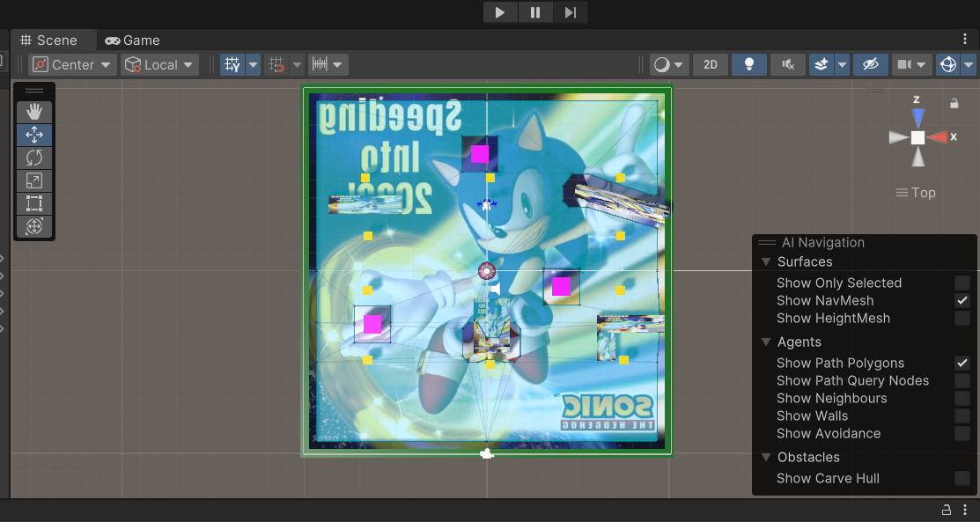Switch to the Scene tab
The height and width of the screenshot is (522, 980).
click(48, 40)
